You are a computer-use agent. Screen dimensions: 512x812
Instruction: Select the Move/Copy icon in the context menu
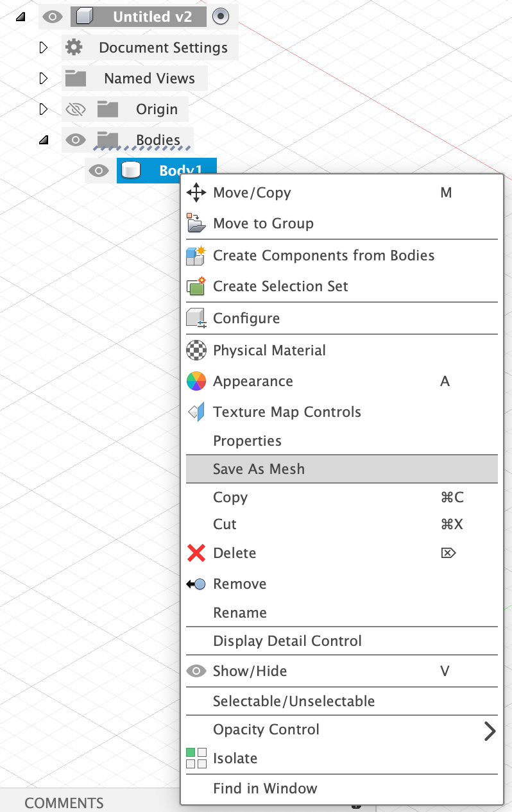tap(196, 192)
